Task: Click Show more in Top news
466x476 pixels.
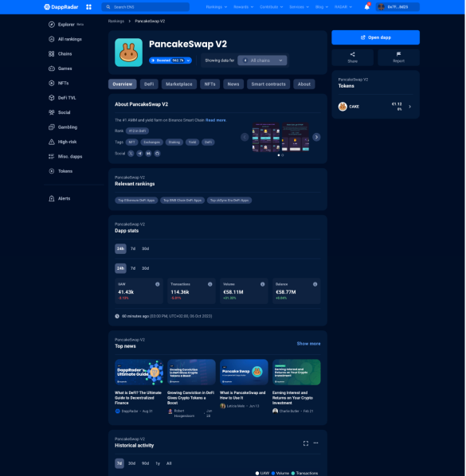Action: [308, 344]
